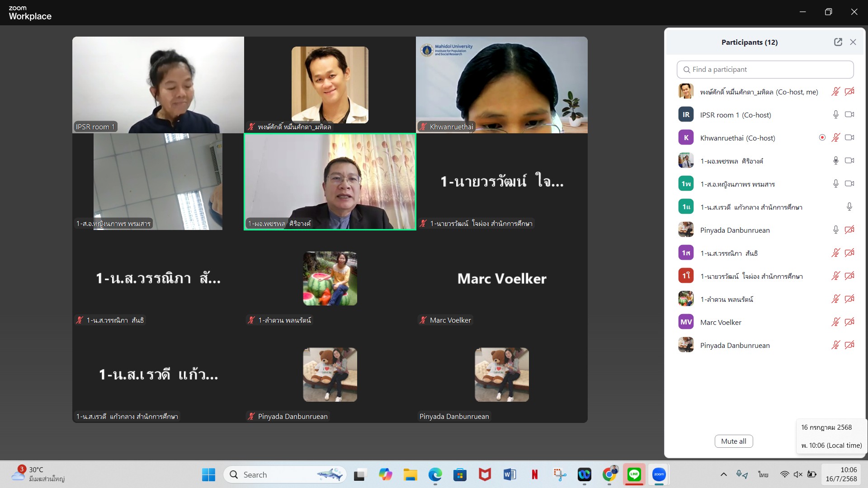Click Marc Voelker's muted microphone icon
The image size is (868, 488).
pyautogui.click(x=835, y=322)
